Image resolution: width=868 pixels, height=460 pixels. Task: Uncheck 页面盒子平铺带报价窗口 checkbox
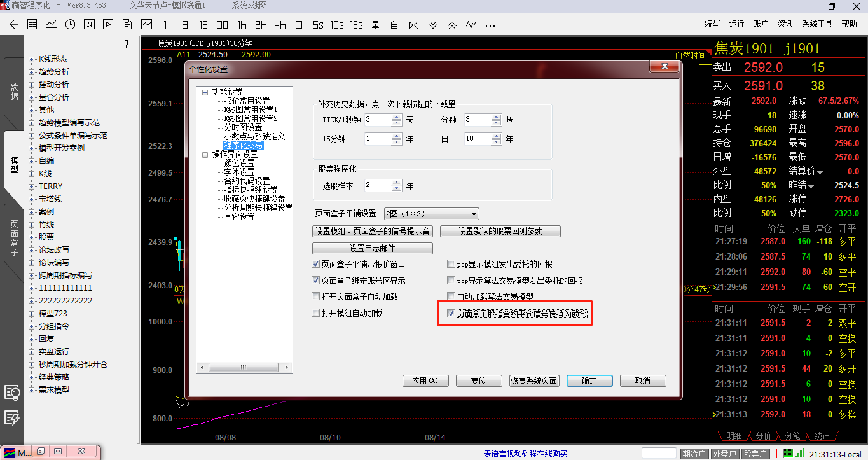(x=316, y=264)
